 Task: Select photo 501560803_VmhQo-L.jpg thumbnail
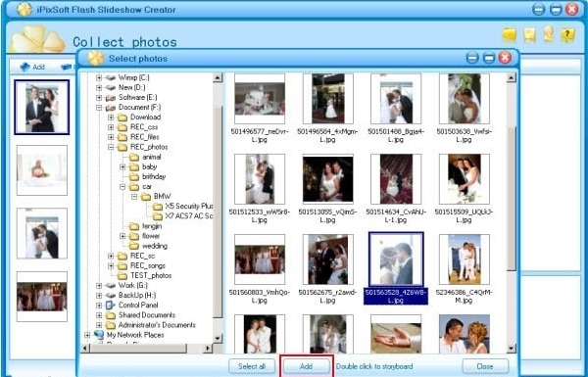[260, 259]
